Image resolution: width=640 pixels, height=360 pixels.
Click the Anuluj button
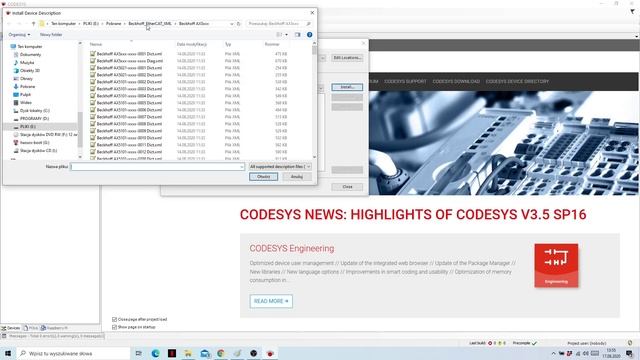[297, 177]
